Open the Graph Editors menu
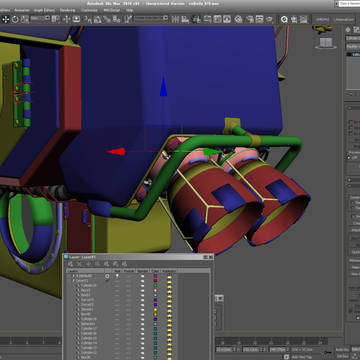Viewport: 360px width, 360px height. click(45, 10)
